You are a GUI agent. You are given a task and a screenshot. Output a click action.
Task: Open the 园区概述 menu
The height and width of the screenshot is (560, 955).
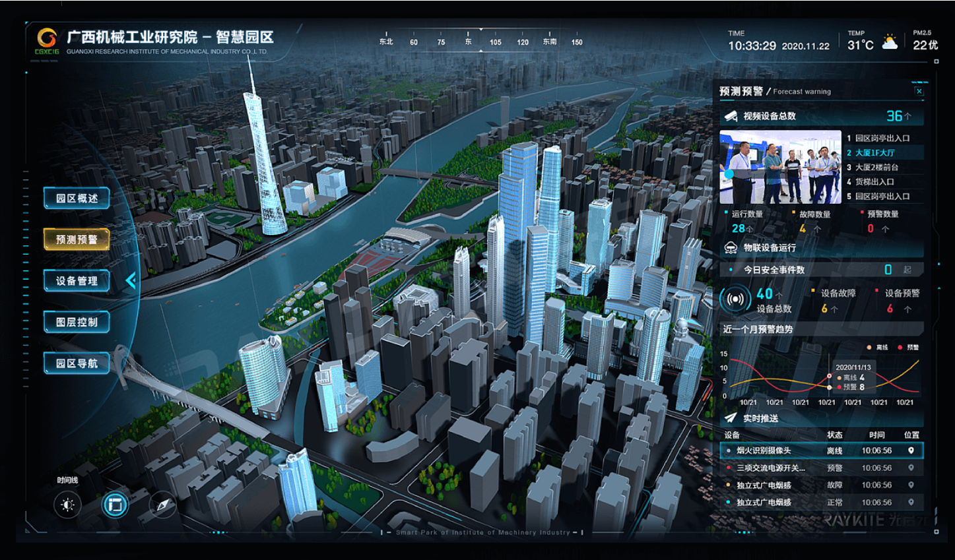click(77, 198)
